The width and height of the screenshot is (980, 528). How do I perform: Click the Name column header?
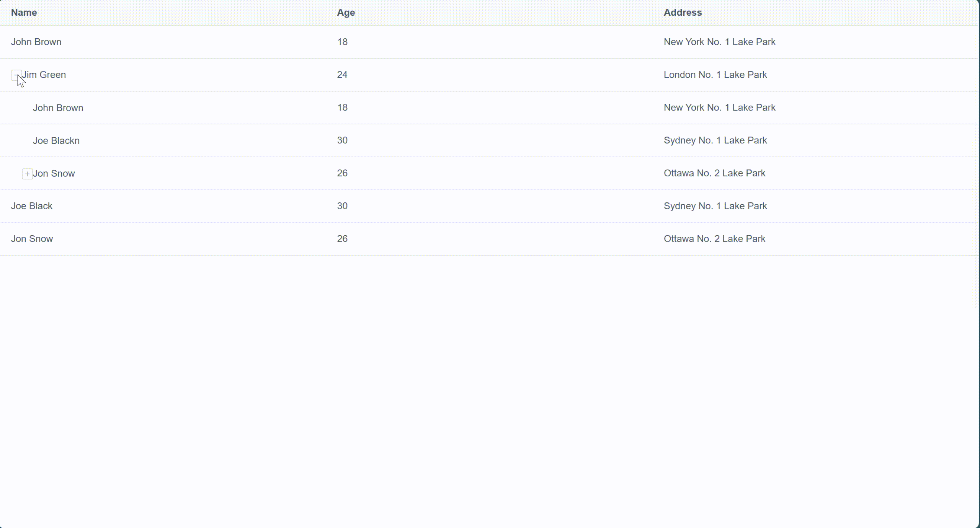24,13
